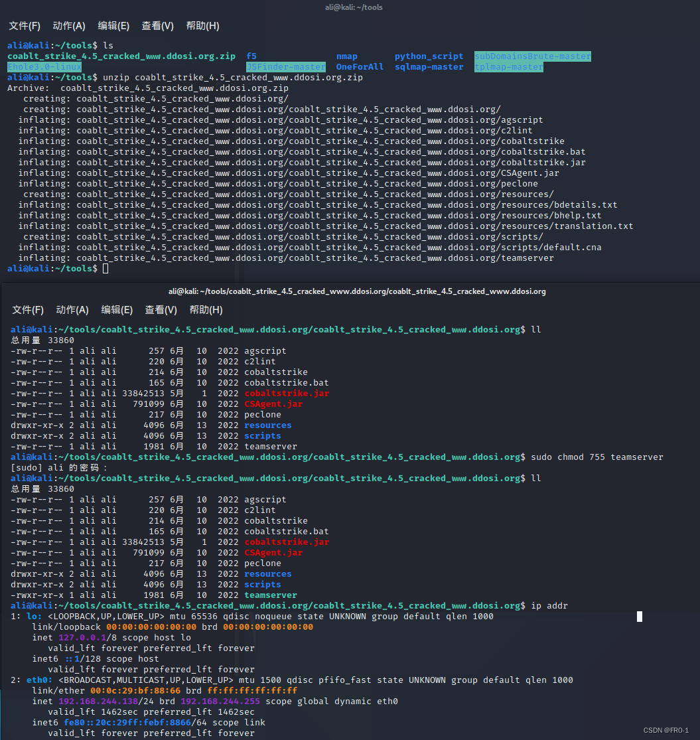Click the 'eth0:' interface label
The height and width of the screenshot is (740, 700).
tap(40, 680)
